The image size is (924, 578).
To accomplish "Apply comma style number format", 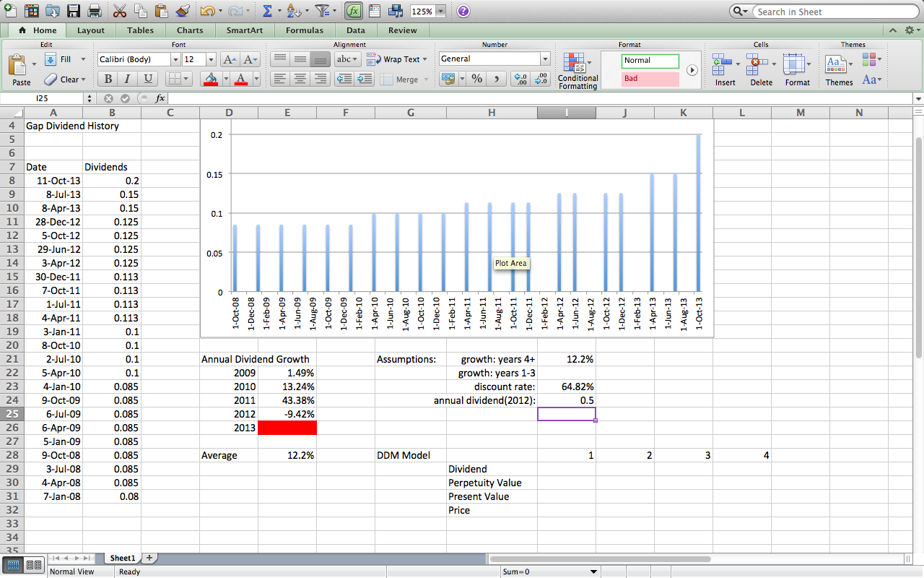I will click(496, 79).
